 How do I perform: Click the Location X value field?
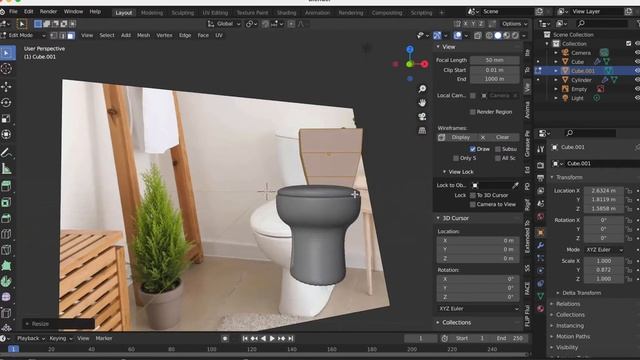(604, 191)
